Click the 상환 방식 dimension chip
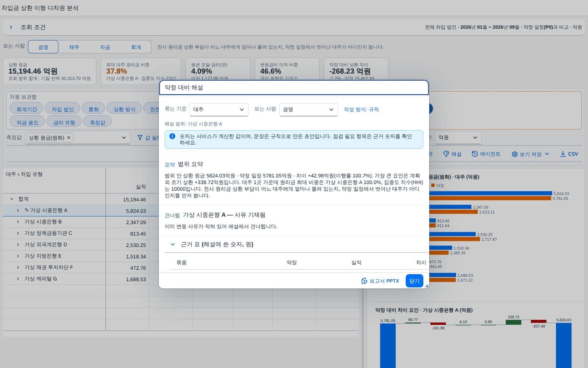The image size is (588, 368). pos(124,109)
